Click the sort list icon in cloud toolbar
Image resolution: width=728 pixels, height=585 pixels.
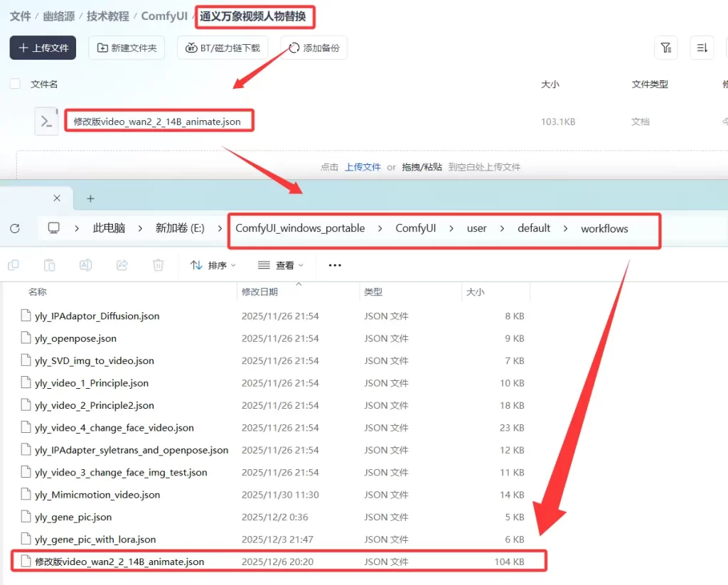[x=702, y=48]
